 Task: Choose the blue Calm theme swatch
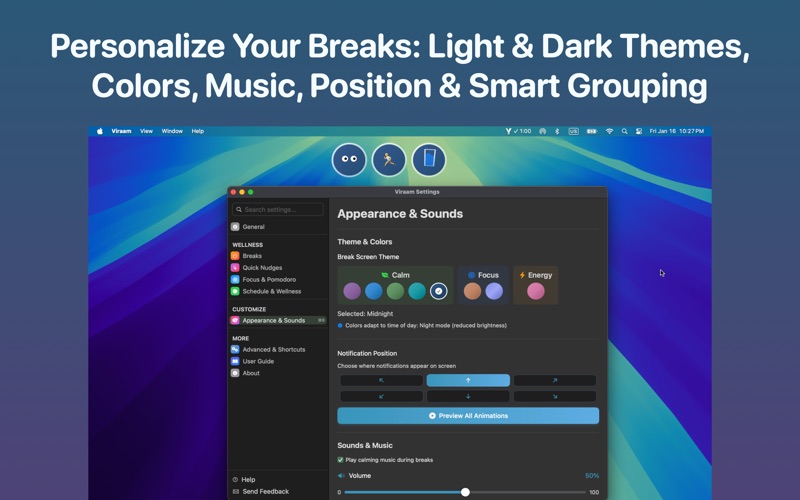373,291
